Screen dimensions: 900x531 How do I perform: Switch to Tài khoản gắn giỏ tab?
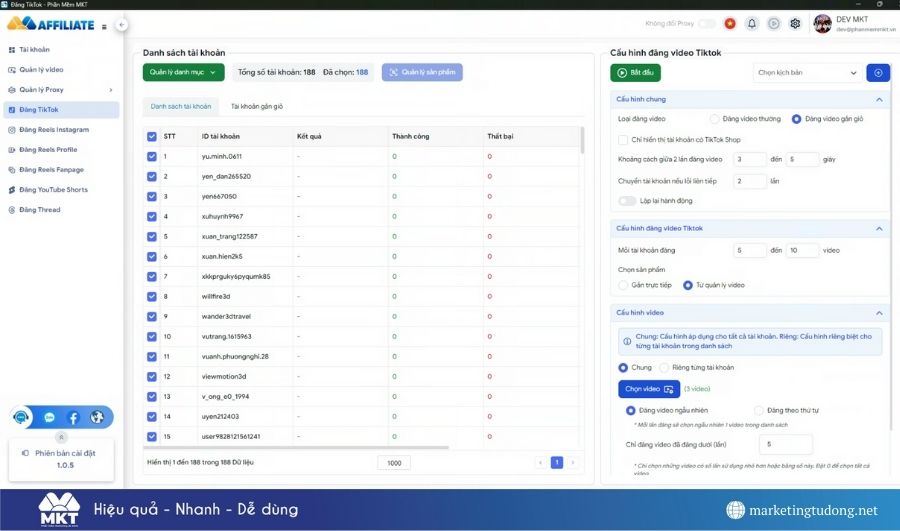pos(257,107)
